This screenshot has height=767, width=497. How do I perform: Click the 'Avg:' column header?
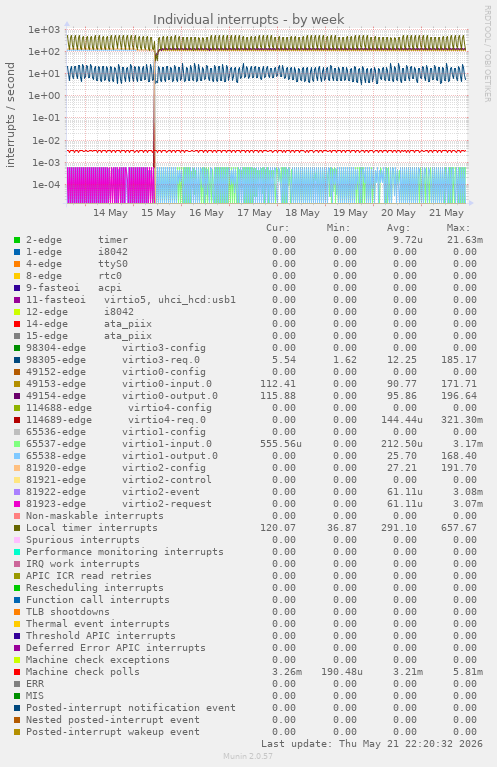[398, 228]
